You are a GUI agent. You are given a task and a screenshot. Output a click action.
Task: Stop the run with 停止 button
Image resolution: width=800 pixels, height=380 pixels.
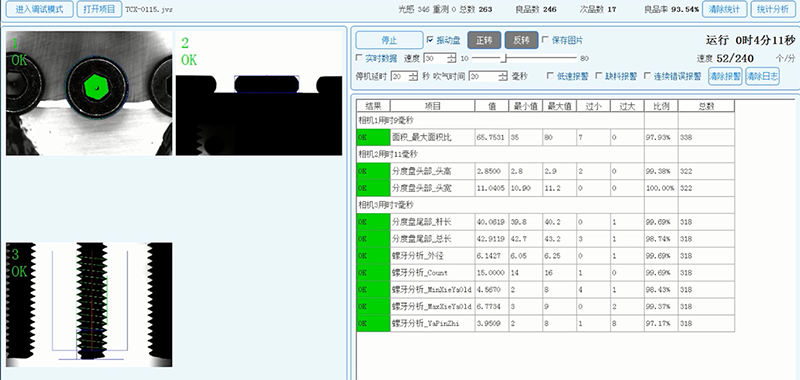tap(389, 40)
